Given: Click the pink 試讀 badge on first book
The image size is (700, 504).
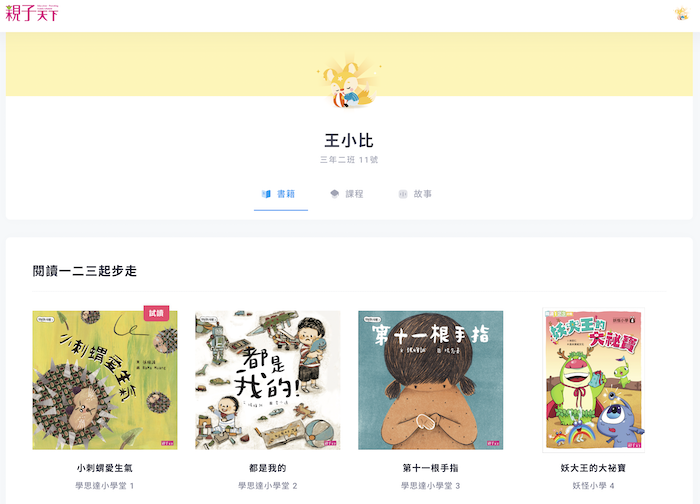Looking at the screenshot, I should (x=156, y=313).
